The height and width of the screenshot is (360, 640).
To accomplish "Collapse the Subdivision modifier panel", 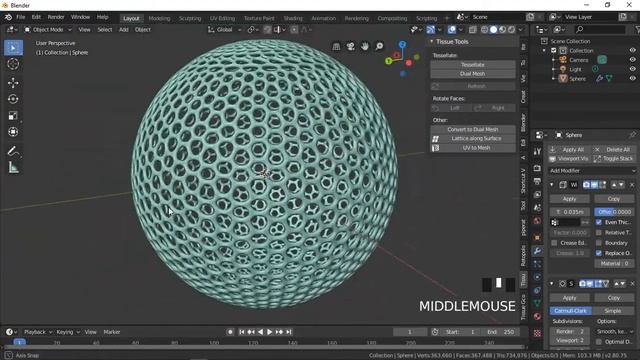I will [x=552, y=284].
